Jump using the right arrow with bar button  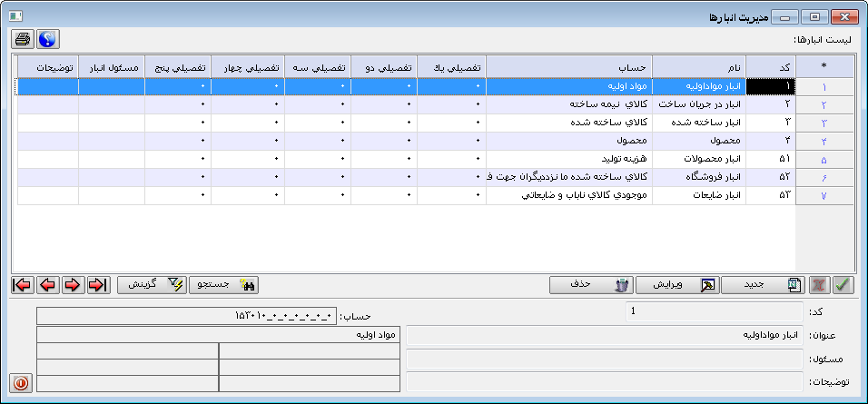pyautogui.click(x=97, y=284)
